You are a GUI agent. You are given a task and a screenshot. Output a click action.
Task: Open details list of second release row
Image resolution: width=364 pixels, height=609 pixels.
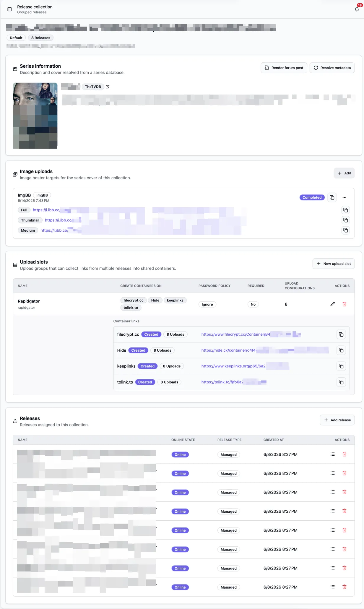[333, 473]
